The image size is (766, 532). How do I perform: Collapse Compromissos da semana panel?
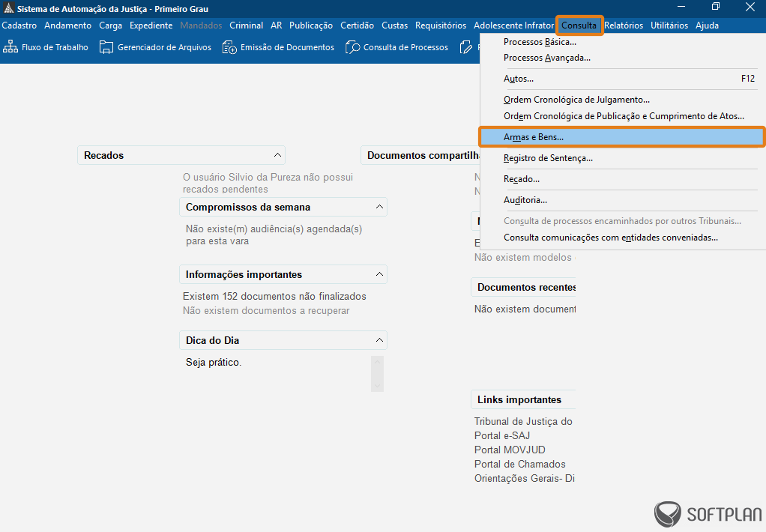(379, 207)
